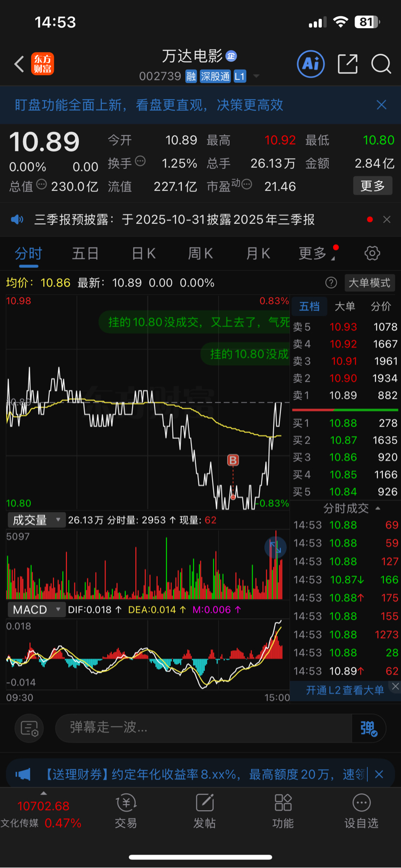Open danmaku settings list icon
This screenshot has height=868, width=401.
click(29, 728)
